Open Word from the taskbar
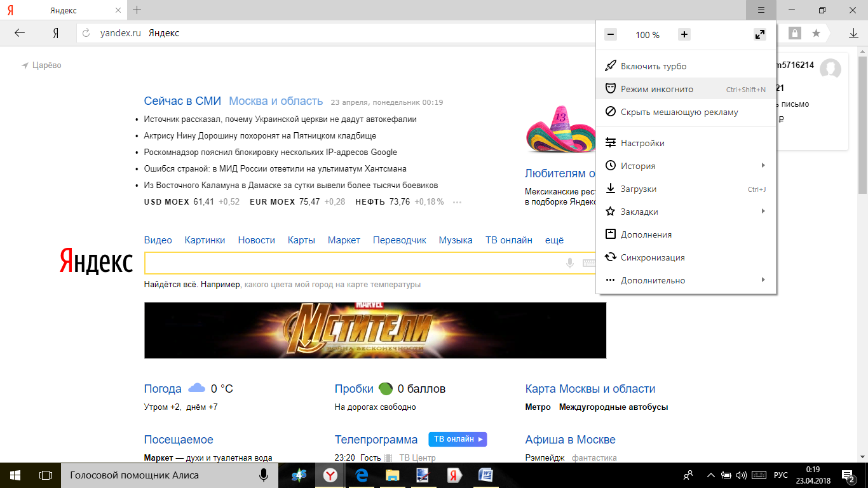Screen dimensions: 868x488 click(x=485, y=475)
